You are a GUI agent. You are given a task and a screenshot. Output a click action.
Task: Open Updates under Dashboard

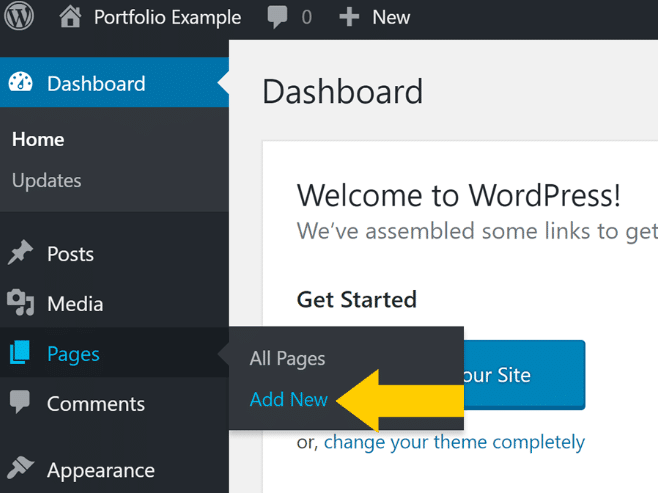tap(47, 181)
